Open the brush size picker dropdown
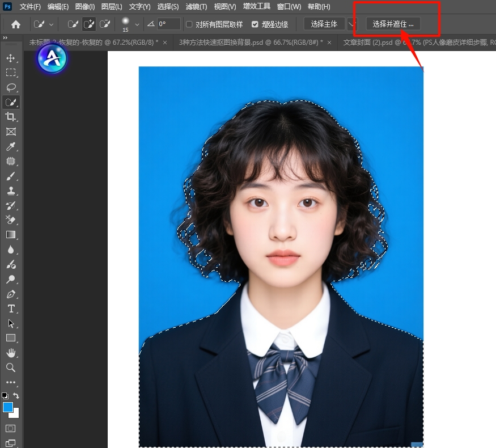Image resolution: width=496 pixels, height=448 pixels. click(x=137, y=24)
